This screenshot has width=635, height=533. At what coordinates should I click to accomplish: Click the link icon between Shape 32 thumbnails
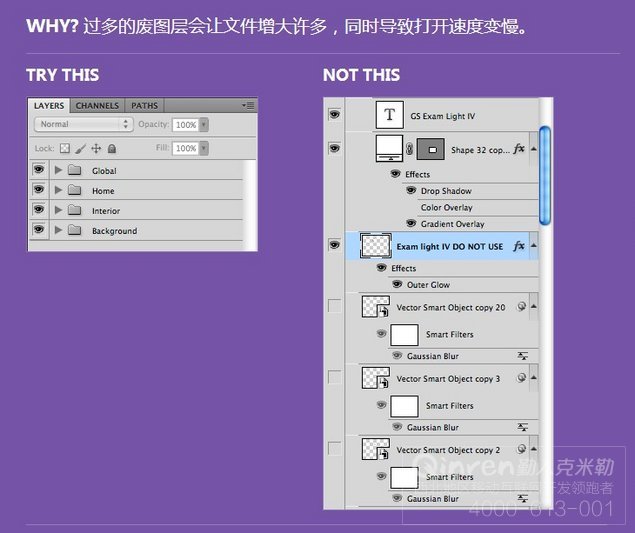(x=409, y=149)
